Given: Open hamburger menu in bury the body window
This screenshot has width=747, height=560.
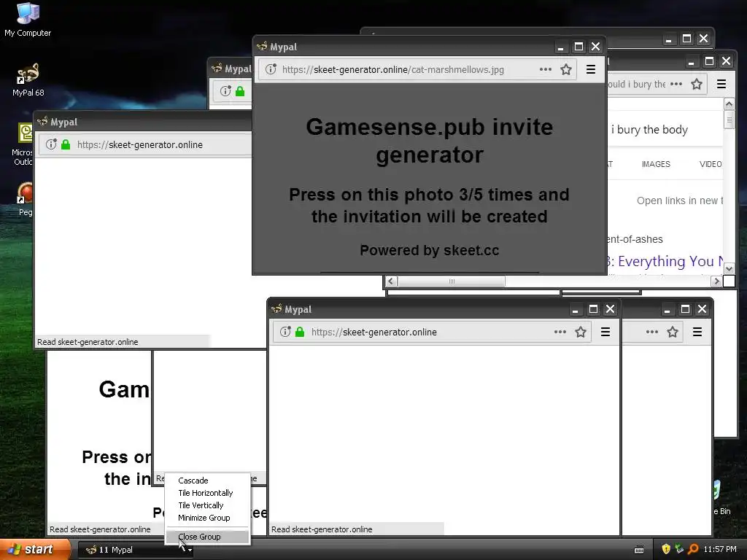Looking at the screenshot, I should click(721, 85).
